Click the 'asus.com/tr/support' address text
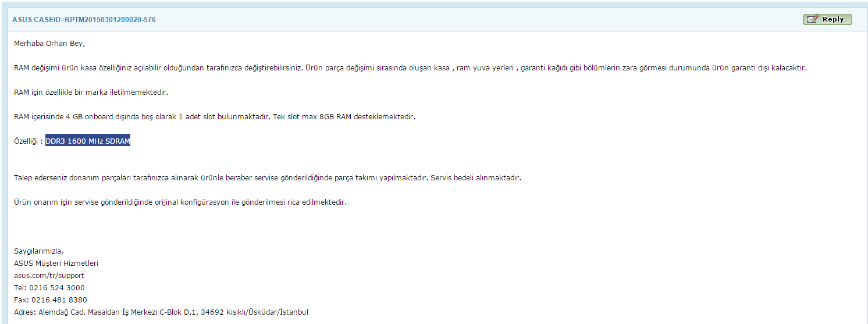This screenshot has width=868, height=324. click(x=49, y=276)
